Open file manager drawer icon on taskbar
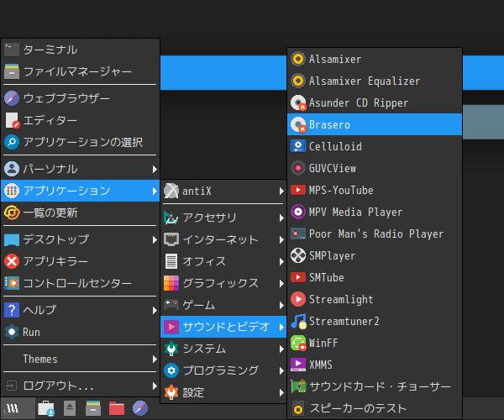504x420 pixels. click(x=93, y=408)
